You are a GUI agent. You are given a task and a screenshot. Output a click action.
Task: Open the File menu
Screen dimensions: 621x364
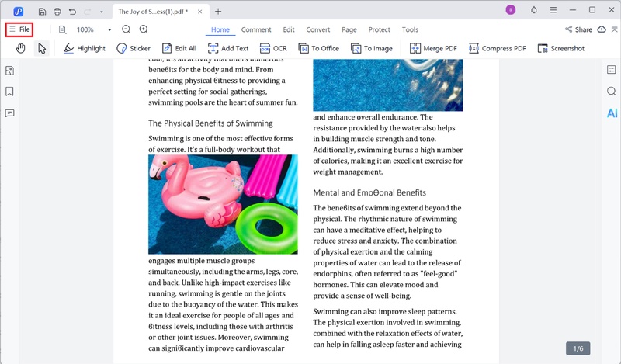pos(19,29)
